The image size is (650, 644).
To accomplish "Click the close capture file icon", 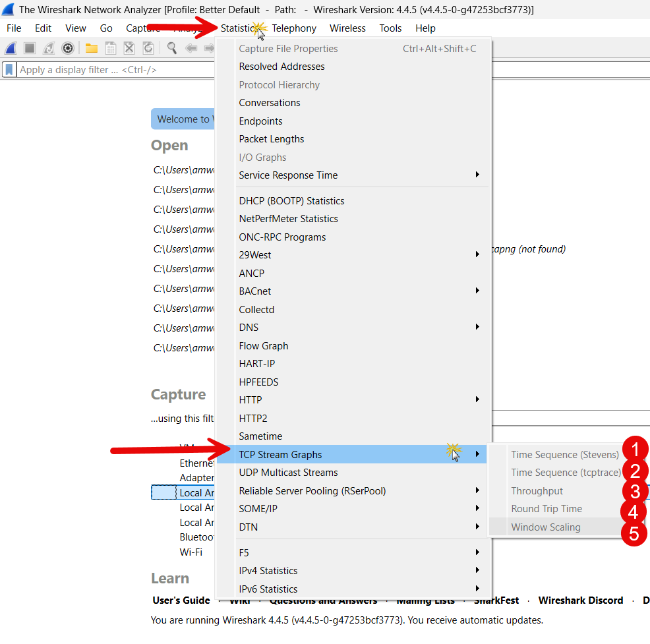I will pyautogui.click(x=129, y=48).
